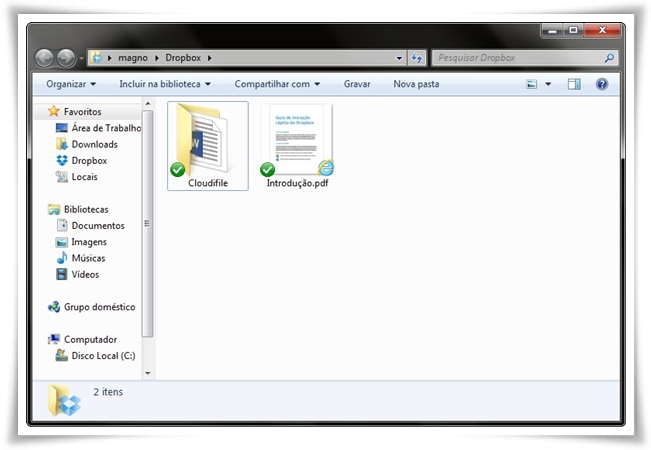Click the Gravar toolbar button
651x450 pixels.
(357, 84)
